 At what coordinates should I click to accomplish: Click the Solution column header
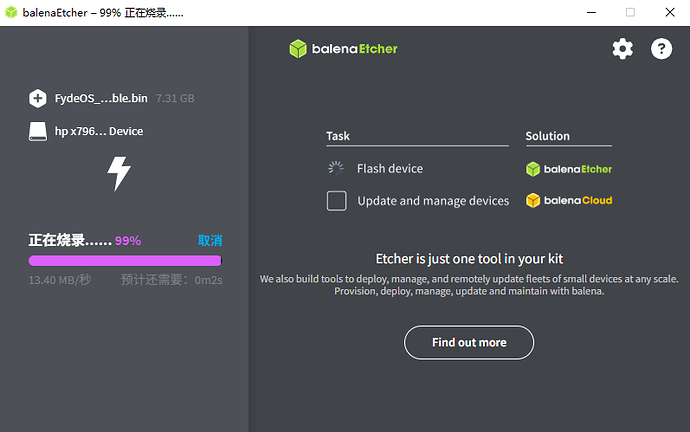(547, 136)
